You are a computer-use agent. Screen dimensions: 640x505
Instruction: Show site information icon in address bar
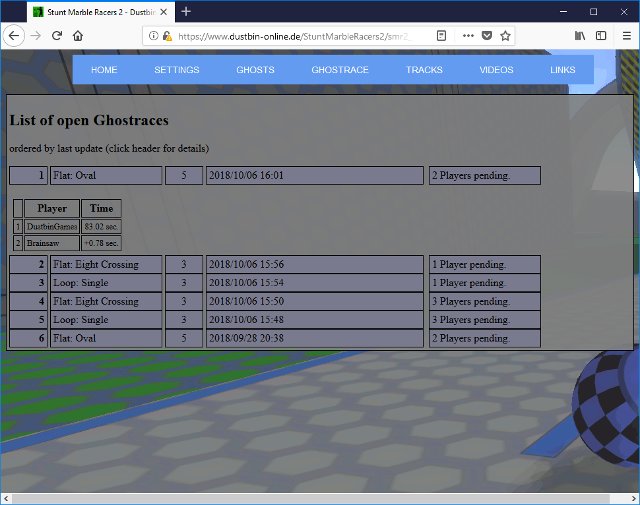coord(153,36)
